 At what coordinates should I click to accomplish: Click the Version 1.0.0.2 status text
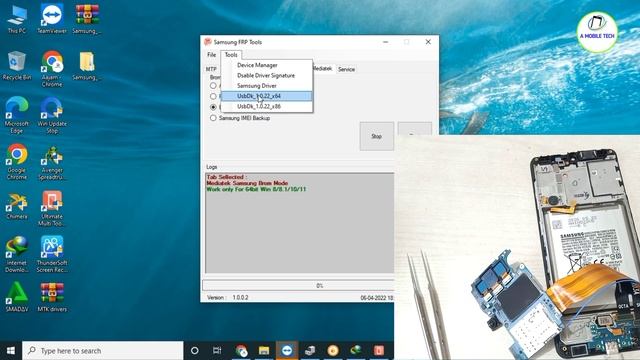click(228, 298)
